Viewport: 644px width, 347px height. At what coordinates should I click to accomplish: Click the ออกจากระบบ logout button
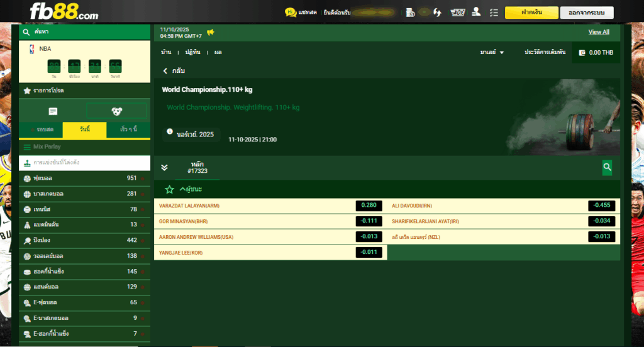(587, 13)
